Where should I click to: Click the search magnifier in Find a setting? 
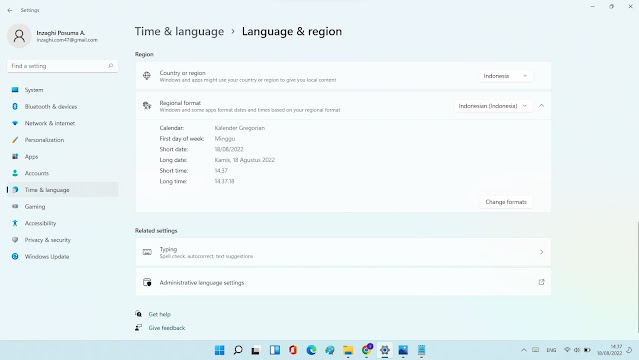[x=110, y=66]
